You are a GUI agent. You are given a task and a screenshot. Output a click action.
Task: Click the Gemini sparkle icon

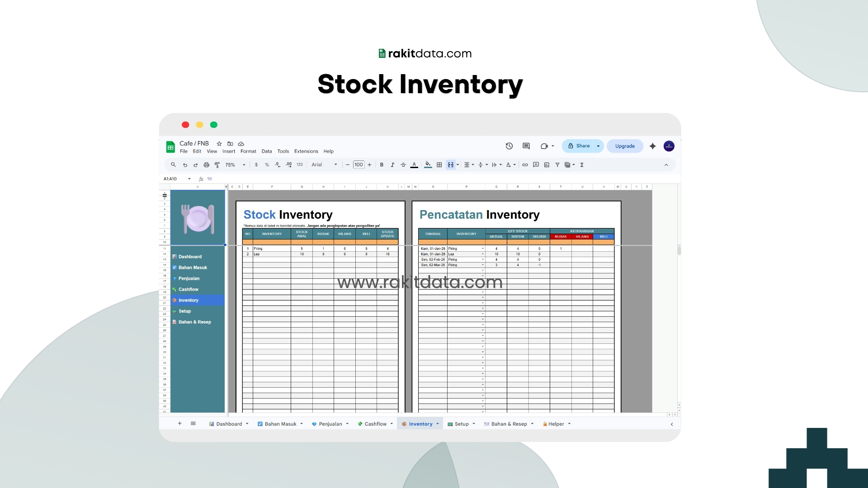(x=652, y=146)
